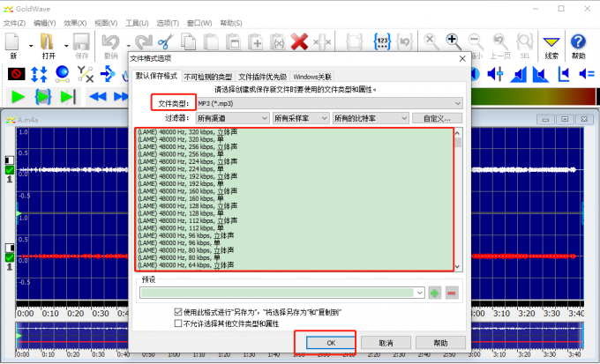Click the copy pages icon
This screenshot has height=364, width=600.
[188, 41]
